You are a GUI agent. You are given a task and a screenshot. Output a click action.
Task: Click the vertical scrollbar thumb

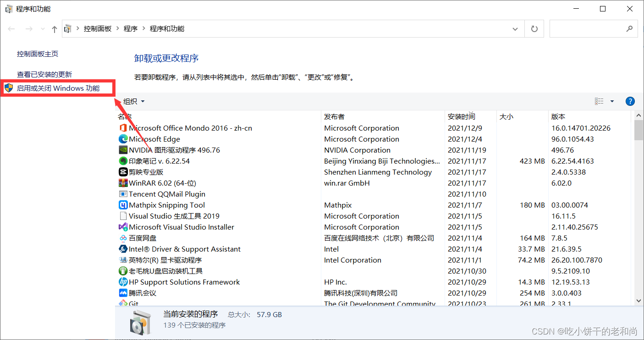pos(638,130)
